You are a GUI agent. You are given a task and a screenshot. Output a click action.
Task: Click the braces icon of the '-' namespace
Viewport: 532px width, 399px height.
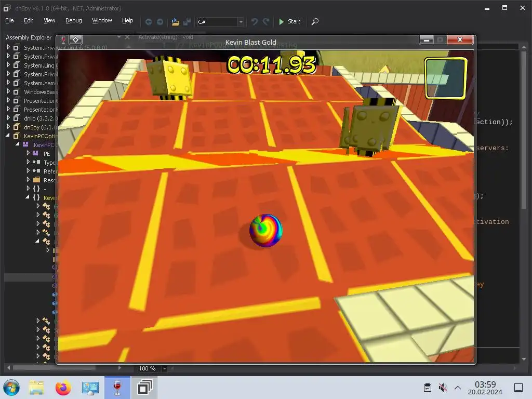(36, 189)
